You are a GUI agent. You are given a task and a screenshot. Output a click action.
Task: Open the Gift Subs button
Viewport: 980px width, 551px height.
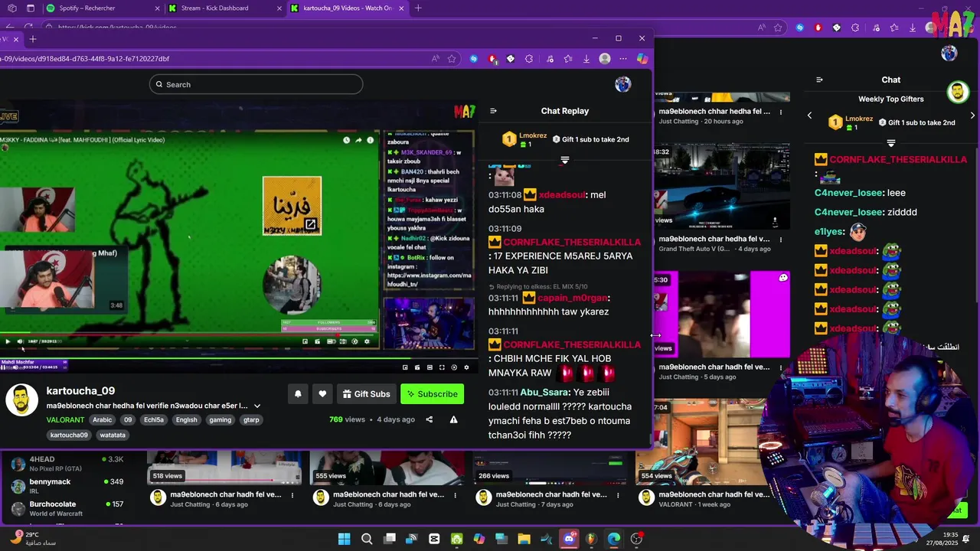coord(367,394)
